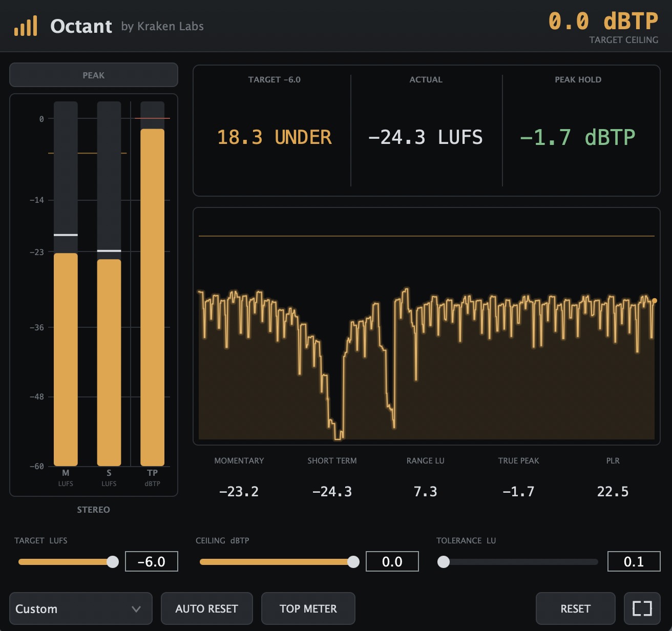
Task: Click the SHORT TERM label
Action: 332,460
